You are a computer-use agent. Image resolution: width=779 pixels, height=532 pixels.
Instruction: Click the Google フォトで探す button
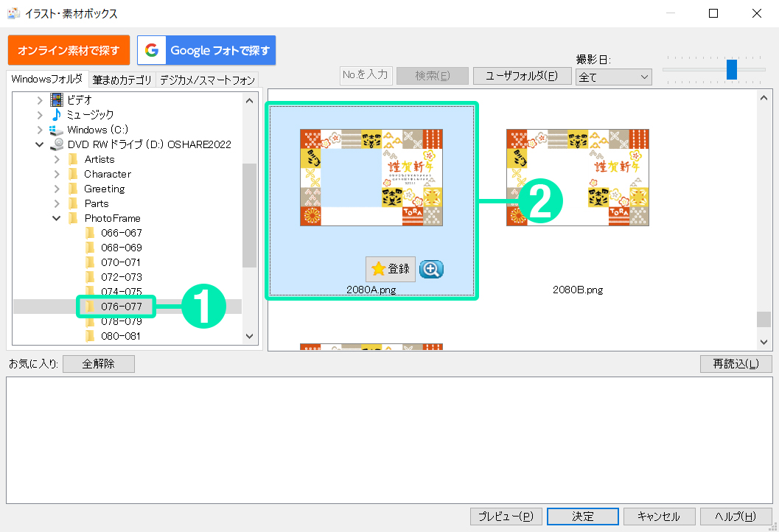pos(206,51)
